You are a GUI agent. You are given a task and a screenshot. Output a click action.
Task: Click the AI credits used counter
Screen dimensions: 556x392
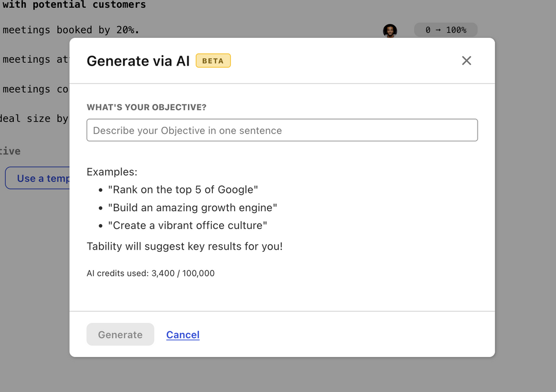(150, 273)
